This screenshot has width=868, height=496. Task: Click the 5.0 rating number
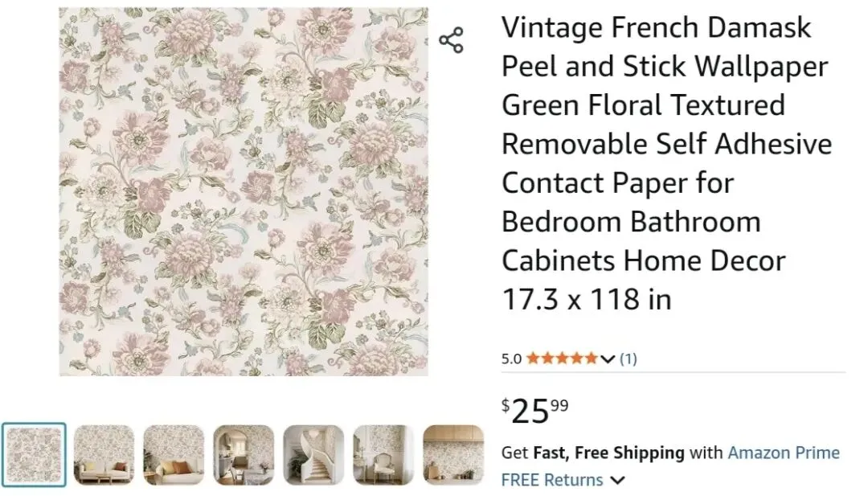click(511, 359)
